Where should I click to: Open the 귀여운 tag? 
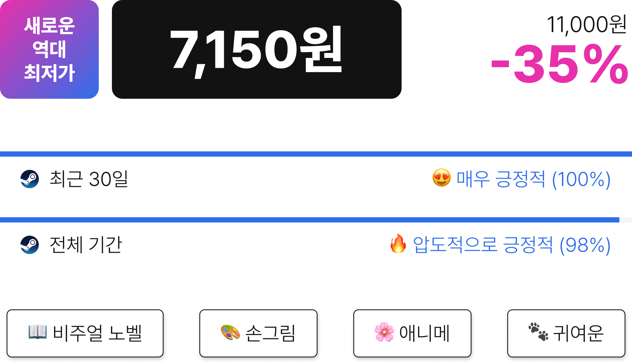point(566,333)
